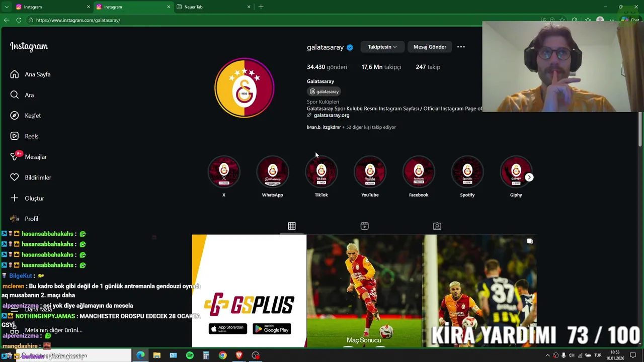This screenshot has width=644, height=362.
Task: Close the Neuer Tab browser tab
Action: tap(249, 7)
